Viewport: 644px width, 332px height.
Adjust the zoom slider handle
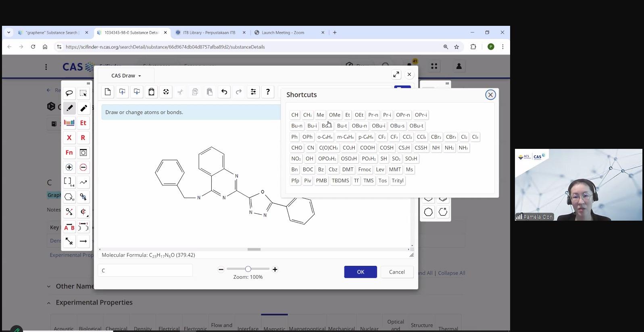tap(248, 269)
